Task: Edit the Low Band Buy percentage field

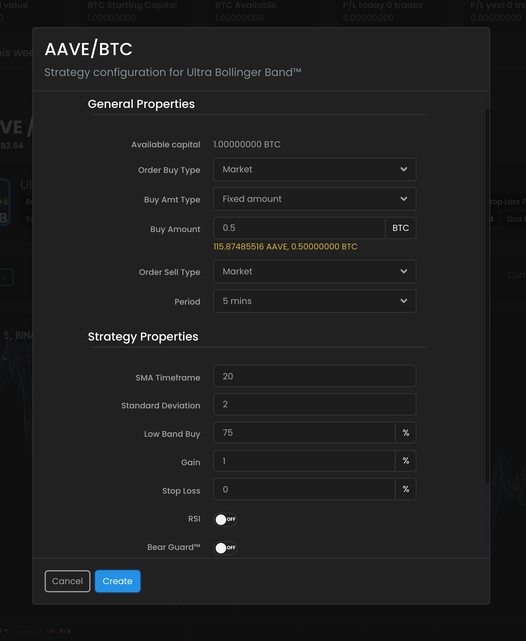Action: [x=304, y=433]
